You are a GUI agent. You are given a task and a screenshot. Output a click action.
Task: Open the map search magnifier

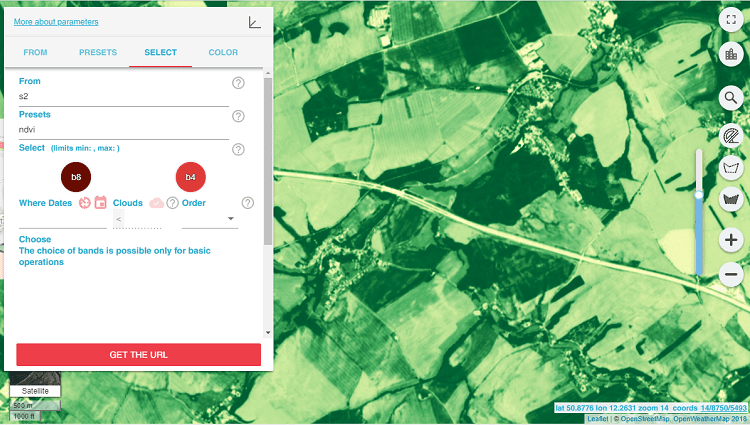click(731, 98)
